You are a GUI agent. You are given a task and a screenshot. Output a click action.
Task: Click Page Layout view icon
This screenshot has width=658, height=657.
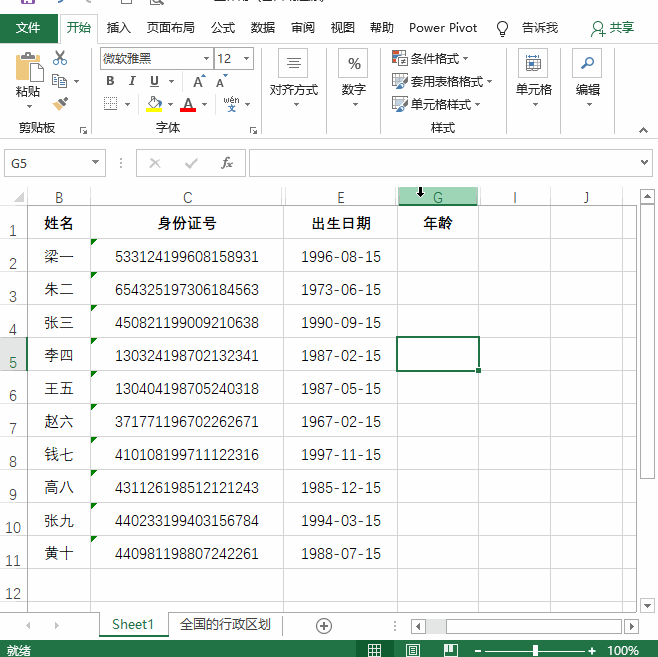point(413,650)
